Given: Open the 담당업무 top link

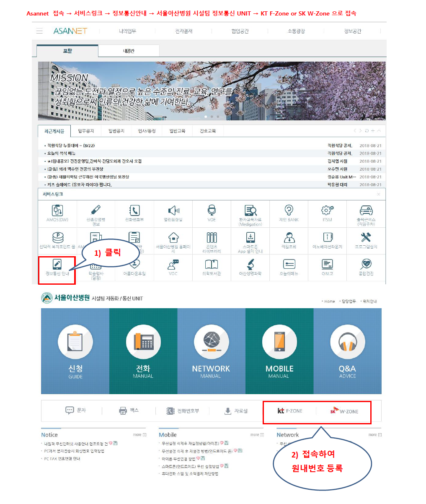Looking at the screenshot, I should pyautogui.click(x=349, y=301).
